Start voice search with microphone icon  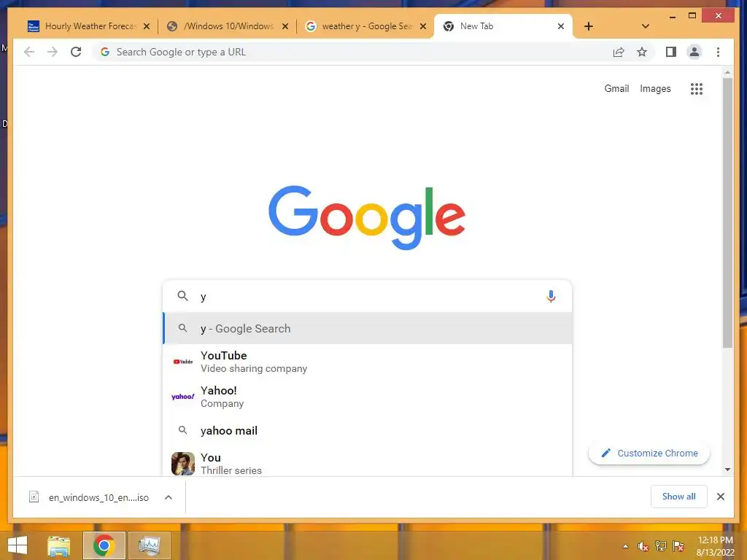tap(551, 296)
